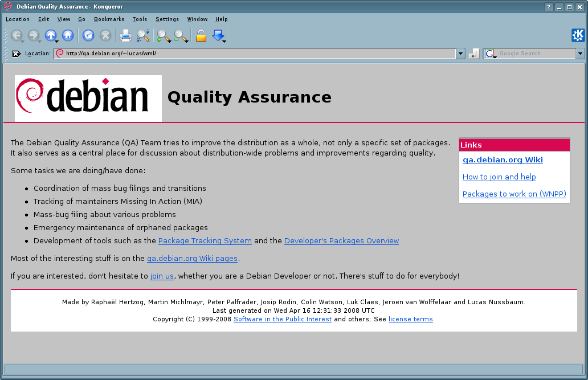
Task: Click 'Mass-bug filing about various problems' text
Action: coord(105,215)
